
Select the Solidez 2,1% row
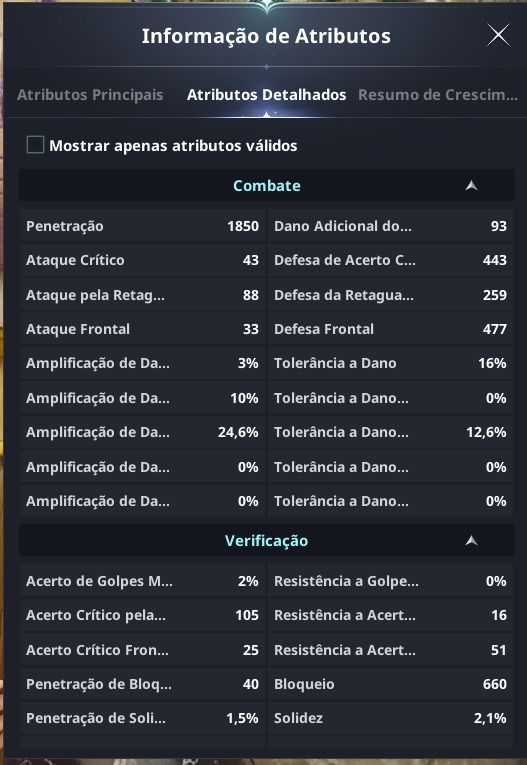390,718
